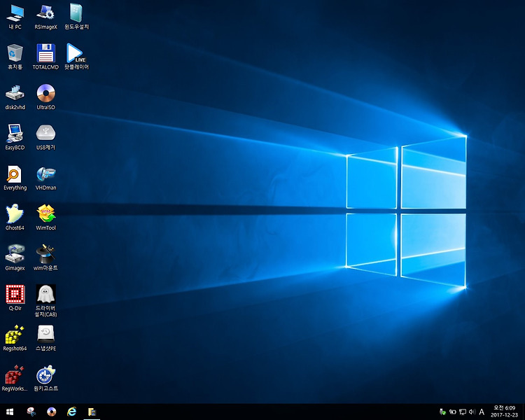This screenshot has height=420, width=525.
Task: Launch the RSImageX desktop shortcut
Action: pyautogui.click(x=46, y=17)
